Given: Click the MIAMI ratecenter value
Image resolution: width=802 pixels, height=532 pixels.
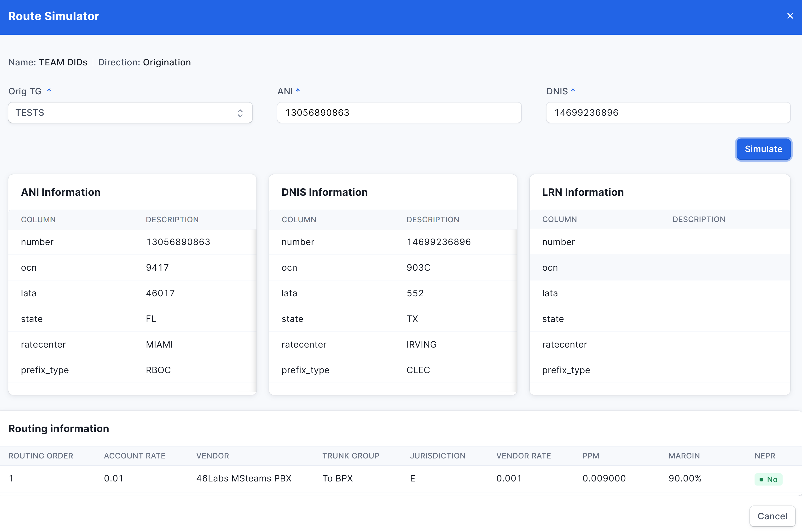Looking at the screenshot, I should point(159,344).
